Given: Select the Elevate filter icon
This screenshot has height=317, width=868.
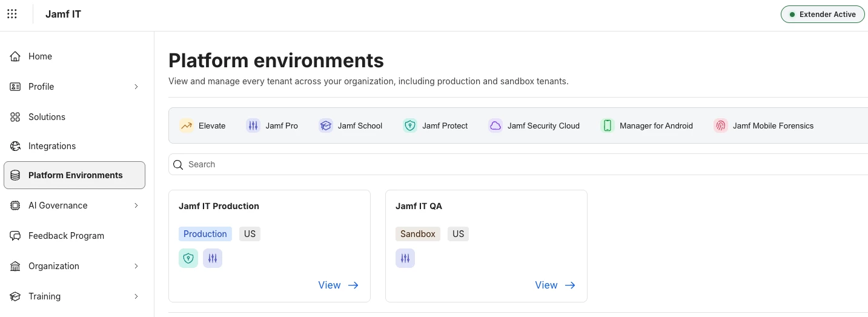Looking at the screenshot, I should tap(187, 125).
